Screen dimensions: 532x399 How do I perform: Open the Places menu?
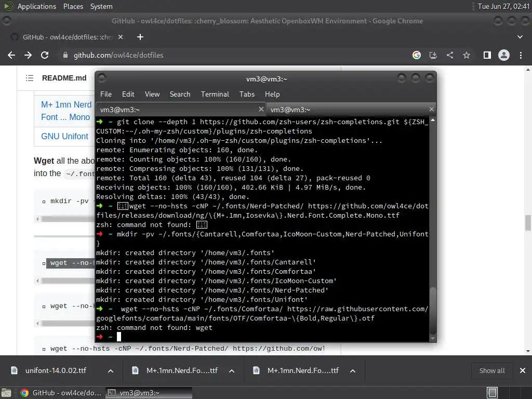tap(73, 6)
